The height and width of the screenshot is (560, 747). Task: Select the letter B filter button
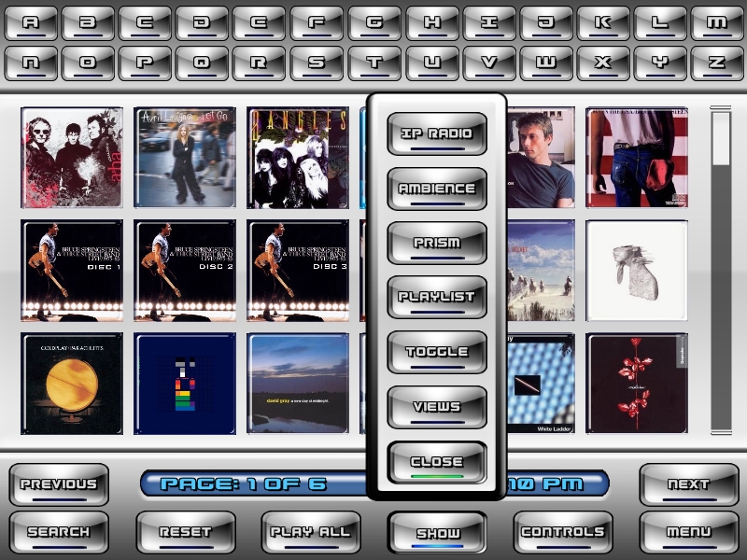click(88, 22)
